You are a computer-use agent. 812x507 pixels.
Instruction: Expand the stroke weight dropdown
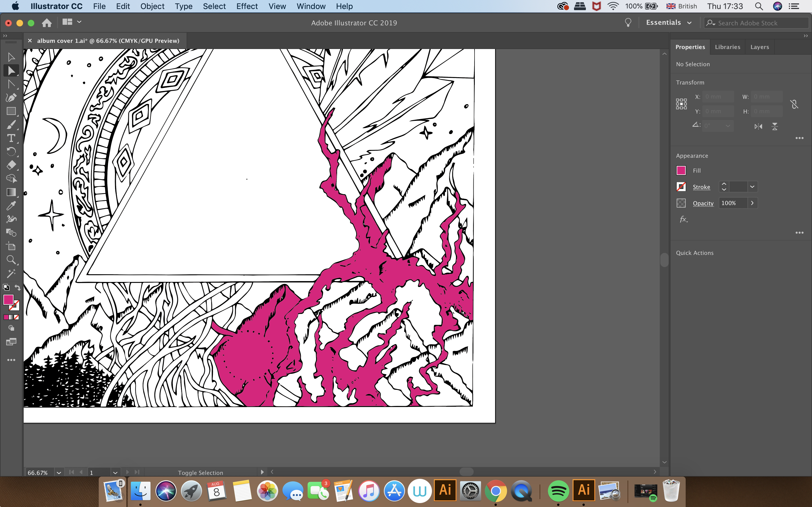click(x=752, y=187)
